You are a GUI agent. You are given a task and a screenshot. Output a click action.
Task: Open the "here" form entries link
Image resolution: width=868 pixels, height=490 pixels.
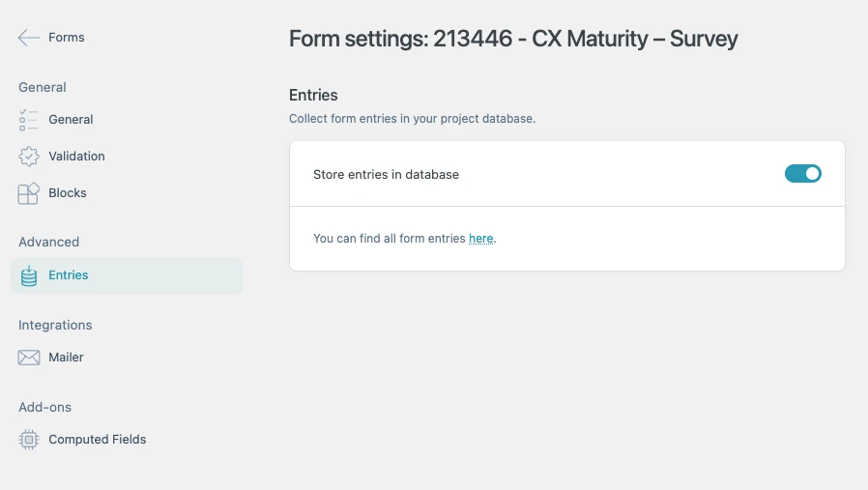point(480,238)
